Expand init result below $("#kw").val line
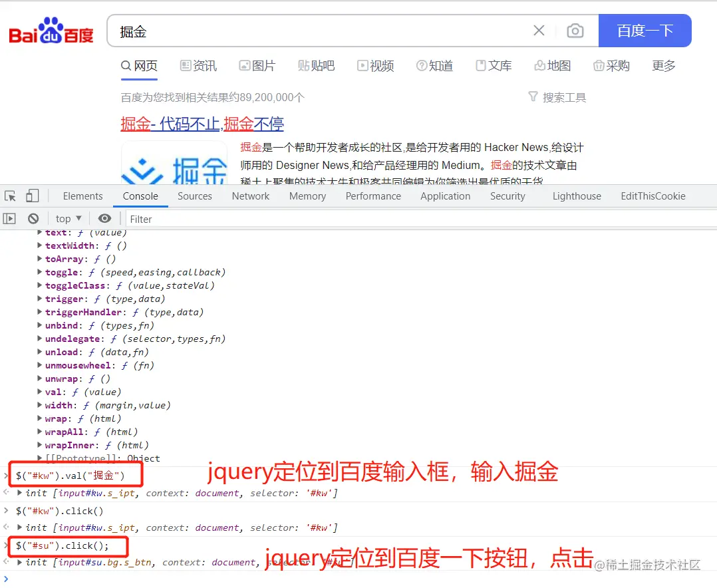Viewport: 717px width, 588px height. point(20,492)
